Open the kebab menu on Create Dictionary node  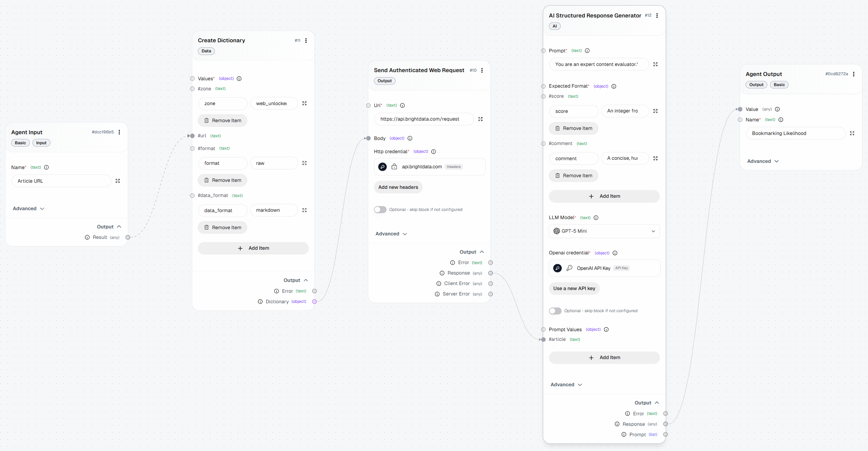pyautogui.click(x=306, y=40)
